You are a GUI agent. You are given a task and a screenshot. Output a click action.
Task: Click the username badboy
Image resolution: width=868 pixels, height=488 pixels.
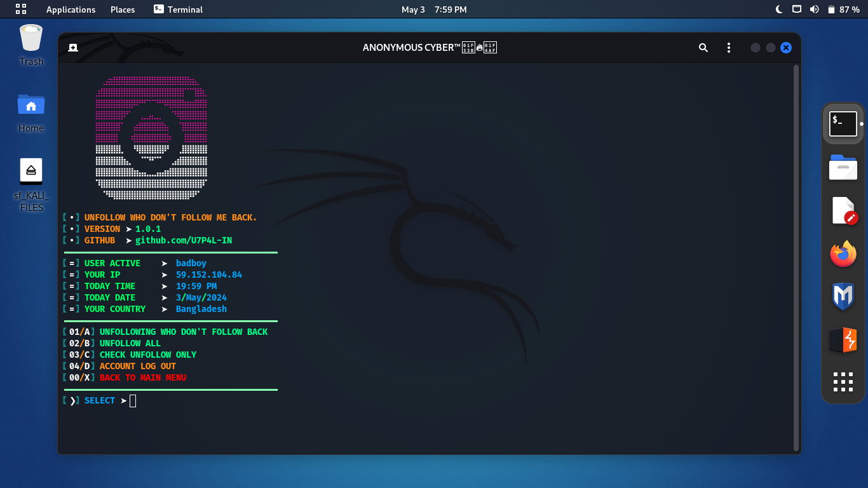(191, 263)
